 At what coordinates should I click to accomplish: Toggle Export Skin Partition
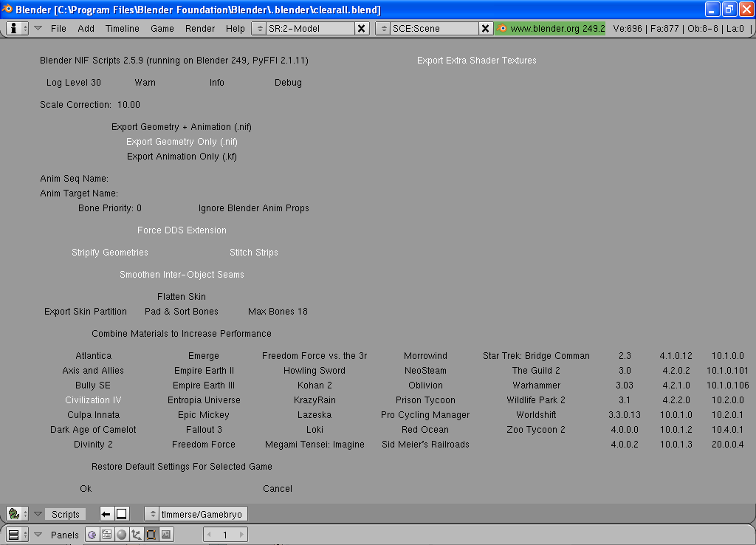click(x=86, y=312)
